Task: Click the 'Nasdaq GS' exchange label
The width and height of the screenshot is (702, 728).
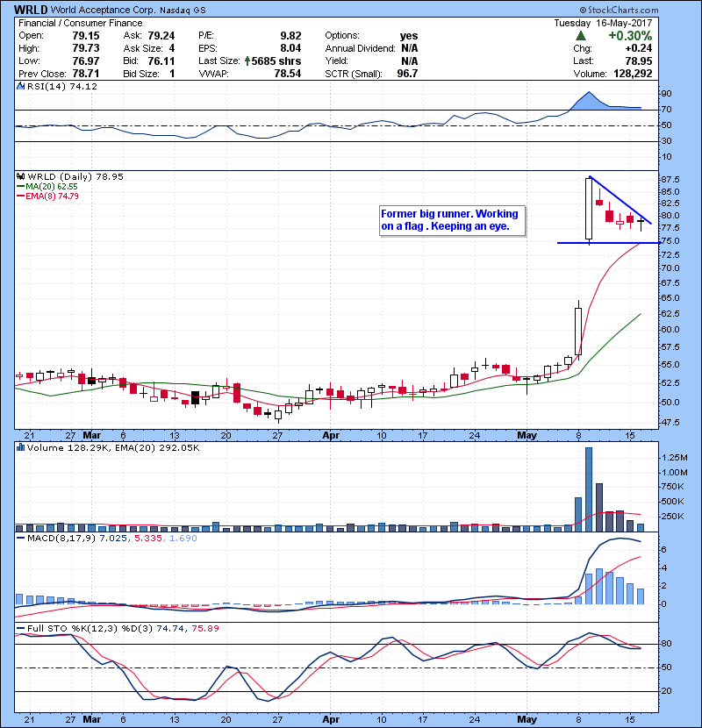Action: click(x=183, y=11)
